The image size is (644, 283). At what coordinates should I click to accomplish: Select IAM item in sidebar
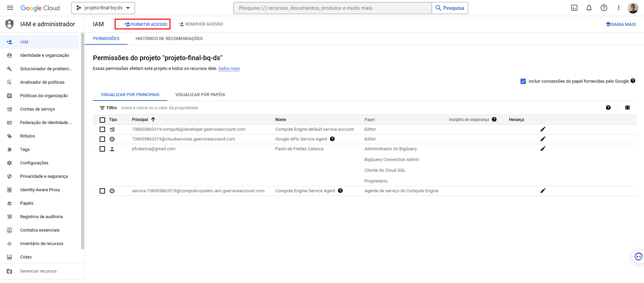(40, 42)
